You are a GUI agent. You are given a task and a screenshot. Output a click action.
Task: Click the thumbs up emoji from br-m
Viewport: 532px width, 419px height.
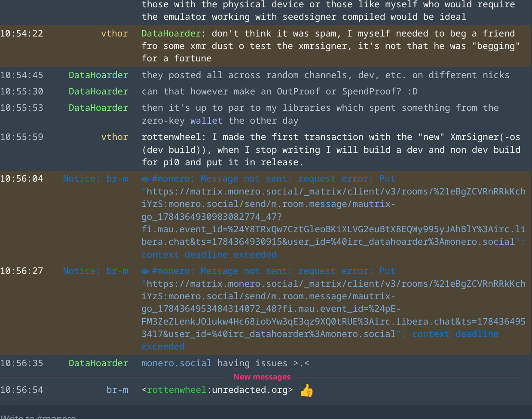click(x=306, y=390)
